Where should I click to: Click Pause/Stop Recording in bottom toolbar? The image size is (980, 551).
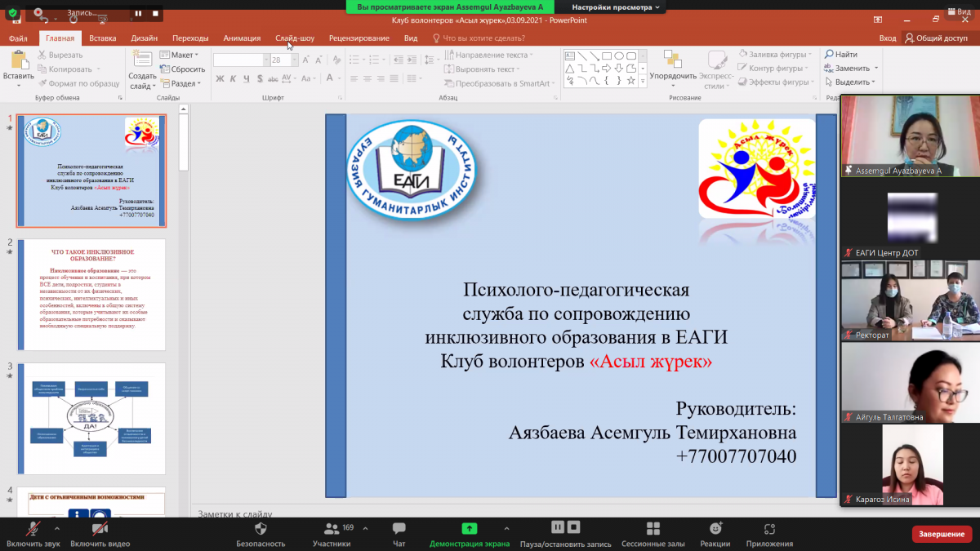point(565,535)
